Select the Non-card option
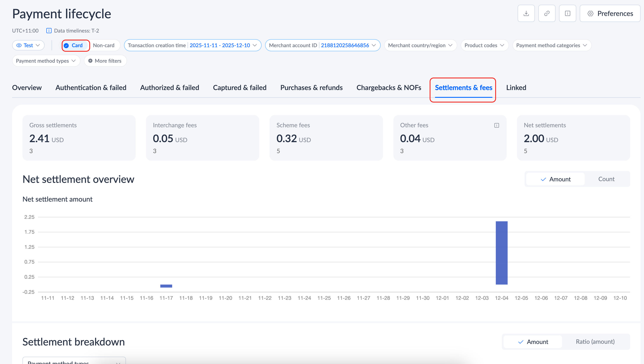The height and width of the screenshot is (364, 644). click(x=104, y=45)
